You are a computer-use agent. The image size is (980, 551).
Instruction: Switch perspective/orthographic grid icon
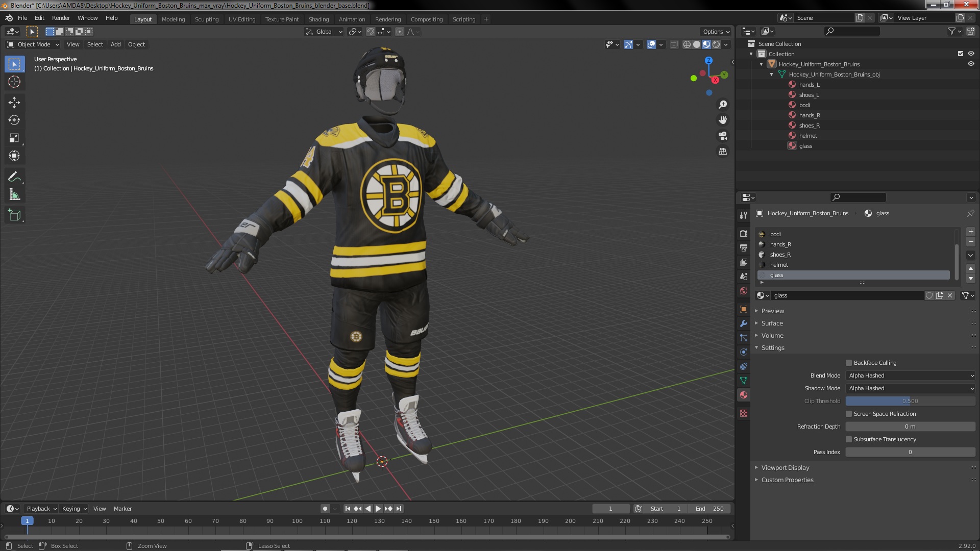click(723, 152)
